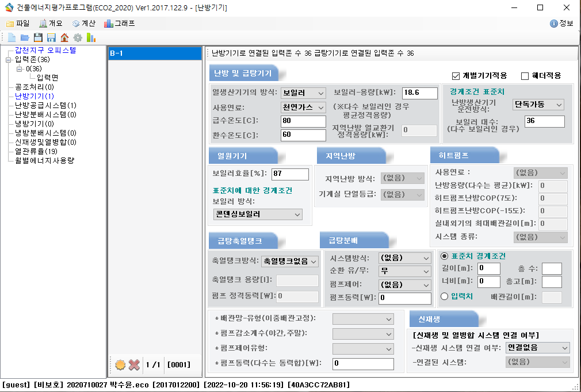This screenshot has width=581, height=392.
Task: Click the new file toolbar icon
Action: click(12, 37)
